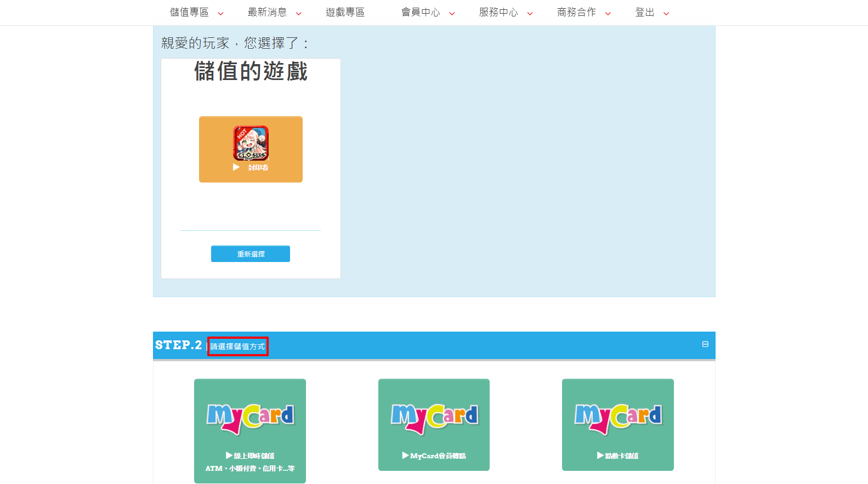Image resolution: width=868 pixels, height=484 pixels.
Task: Go to 遊戲專區 in the top navigation
Action: coord(345,13)
